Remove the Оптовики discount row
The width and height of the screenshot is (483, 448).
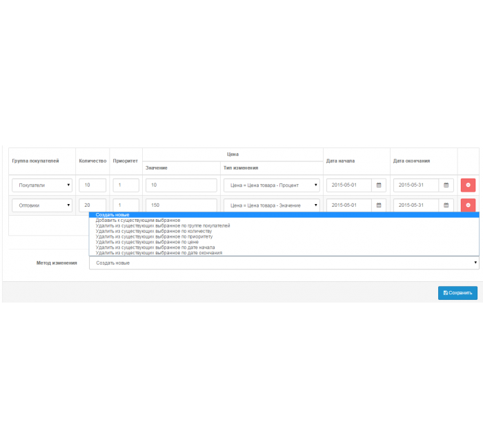pyautogui.click(x=468, y=205)
